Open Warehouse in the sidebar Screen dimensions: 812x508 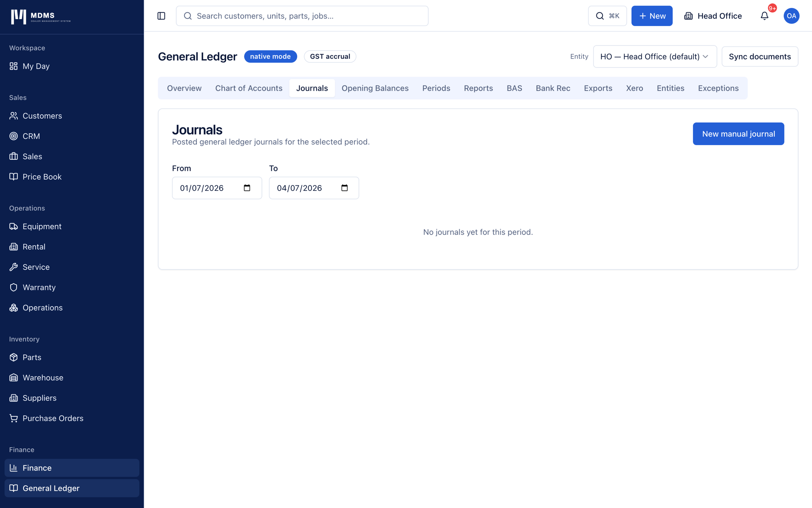click(72, 378)
